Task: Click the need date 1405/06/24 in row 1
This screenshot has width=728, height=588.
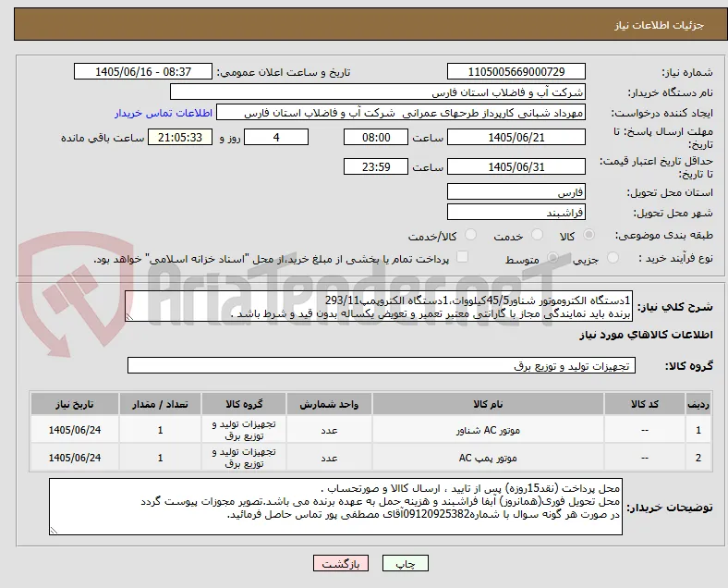Action: coord(75,430)
